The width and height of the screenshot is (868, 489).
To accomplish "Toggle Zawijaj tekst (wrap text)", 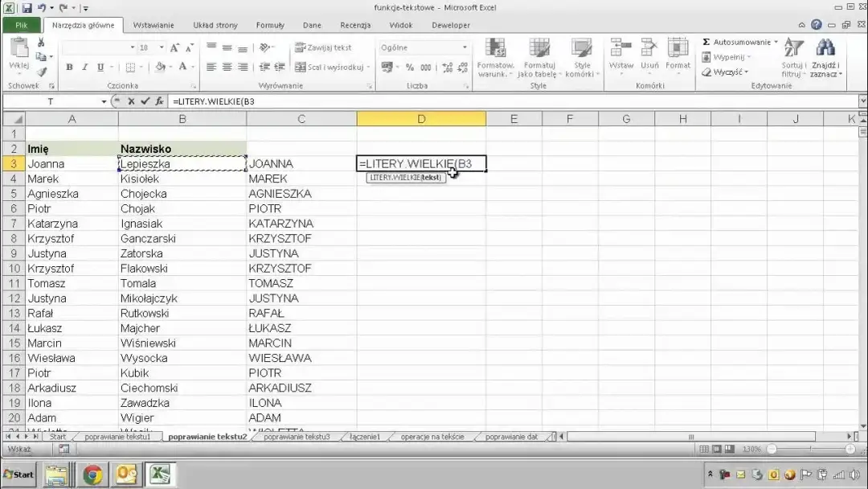I will [x=324, y=47].
